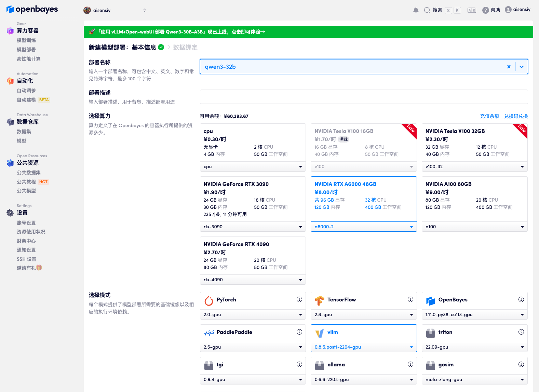Click the notification bell icon
Image resolution: width=539 pixels, height=392 pixels.
pos(416,10)
